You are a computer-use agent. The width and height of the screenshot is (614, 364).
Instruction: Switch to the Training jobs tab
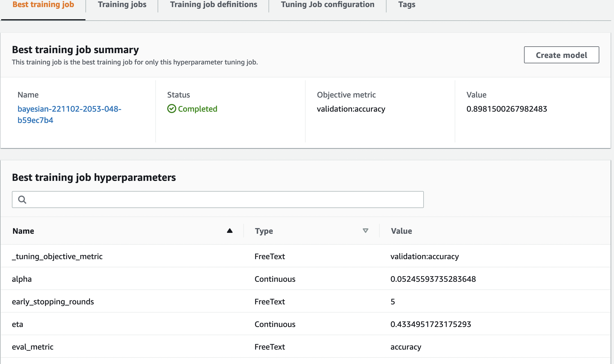(x=122, y=5)
